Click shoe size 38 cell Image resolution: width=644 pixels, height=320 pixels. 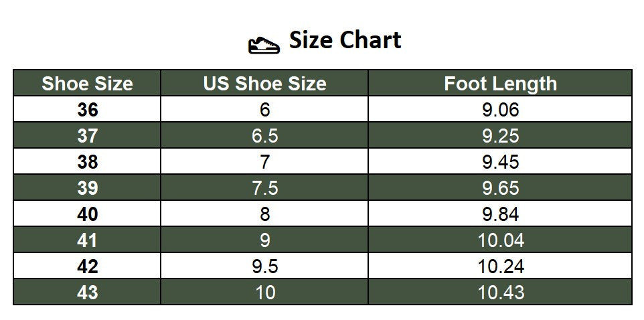[x=87, y=161]
